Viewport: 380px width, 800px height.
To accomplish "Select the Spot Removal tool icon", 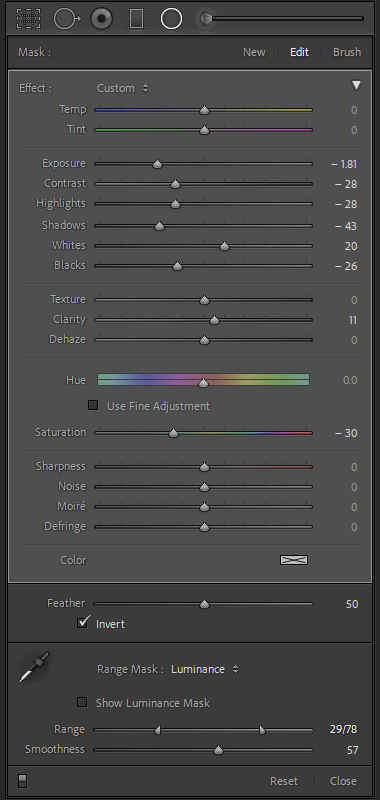I will tap(67, 19).
